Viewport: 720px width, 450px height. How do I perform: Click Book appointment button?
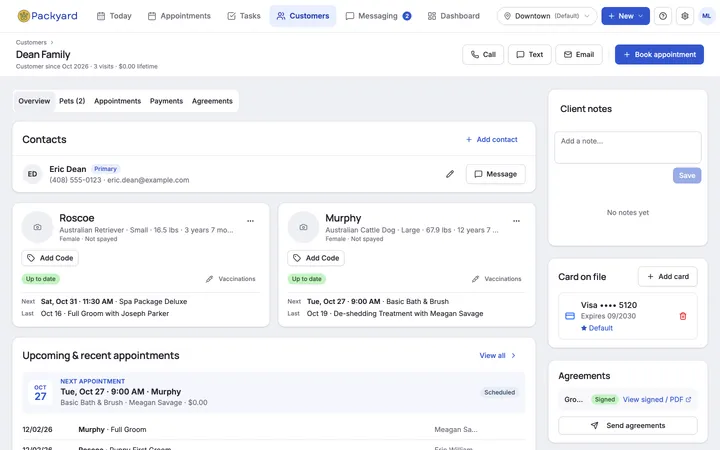659,55
